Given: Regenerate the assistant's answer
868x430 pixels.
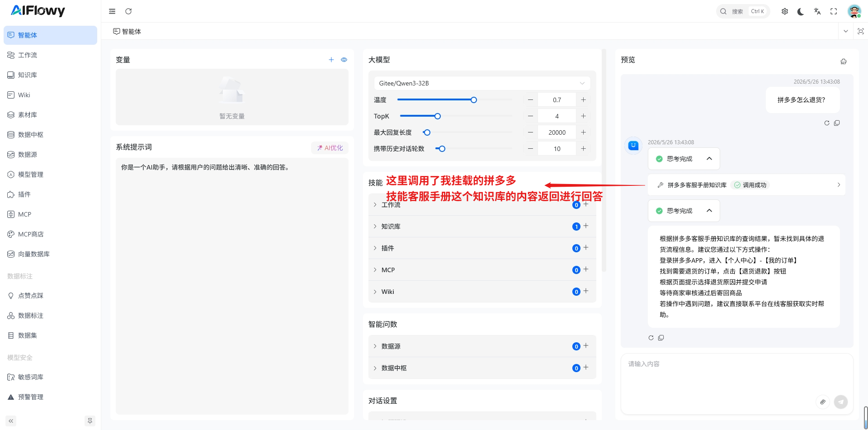Looking at the screenshot, I should click(x=651, y=338).
